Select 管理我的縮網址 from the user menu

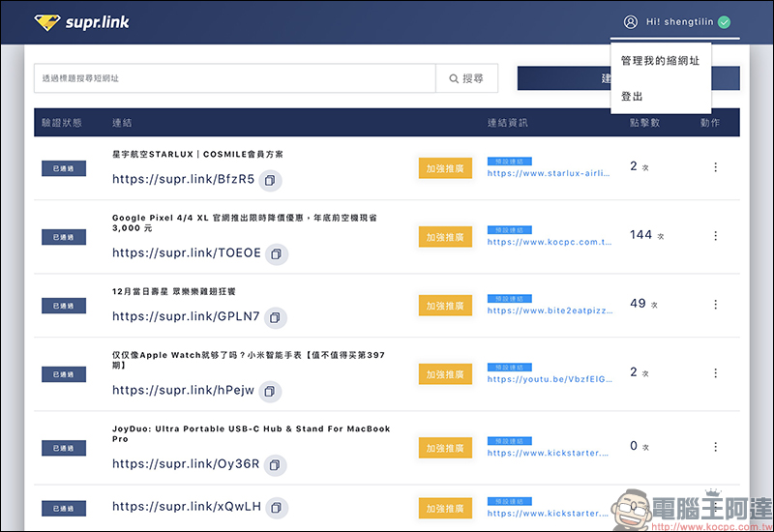coord(661,61)
